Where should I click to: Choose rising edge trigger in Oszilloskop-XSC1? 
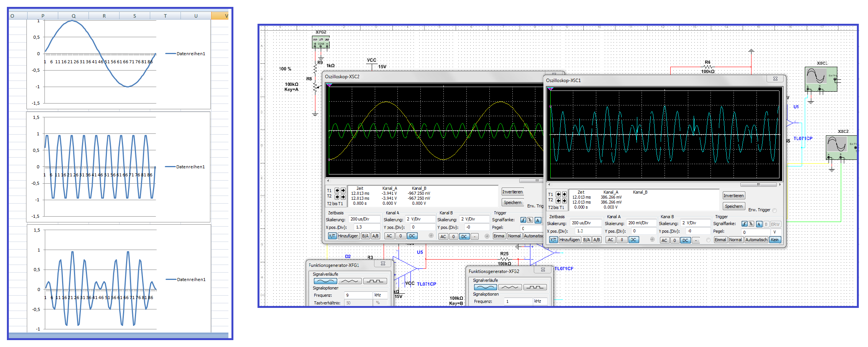coord(744,224)
